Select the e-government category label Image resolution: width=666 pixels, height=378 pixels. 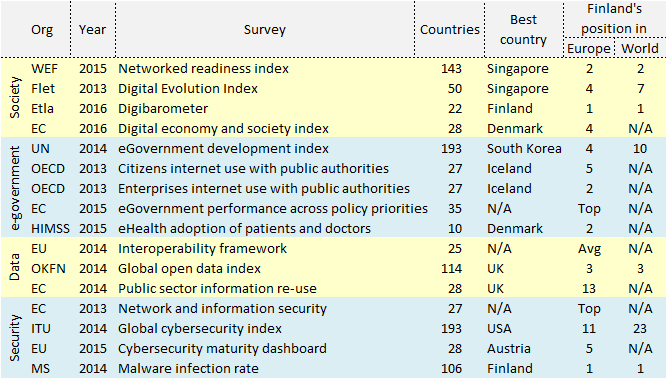[x=15, y=188]
